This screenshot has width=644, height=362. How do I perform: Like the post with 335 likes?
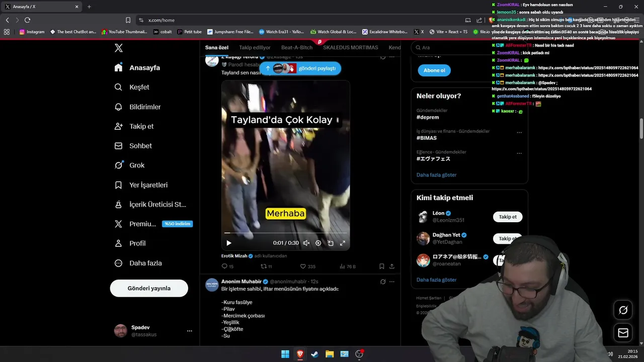pyautogui.click(x=307, y=266)
